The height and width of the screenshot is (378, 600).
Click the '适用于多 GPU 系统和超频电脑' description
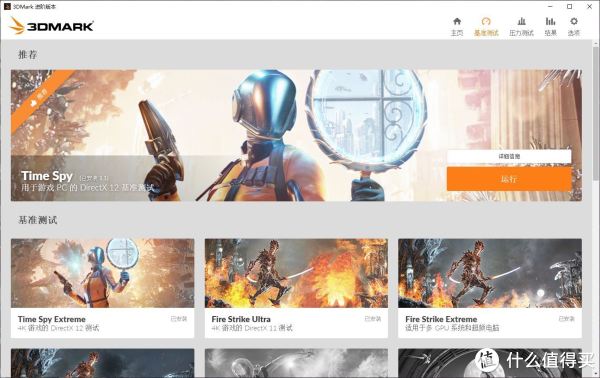click(452, 328)
